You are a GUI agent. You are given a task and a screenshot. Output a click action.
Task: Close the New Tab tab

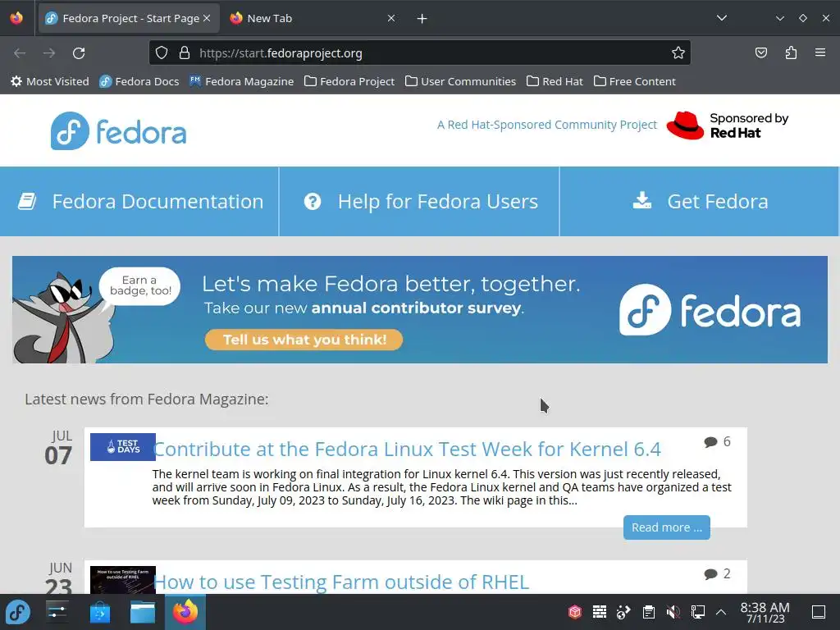[x=391, y=18]
